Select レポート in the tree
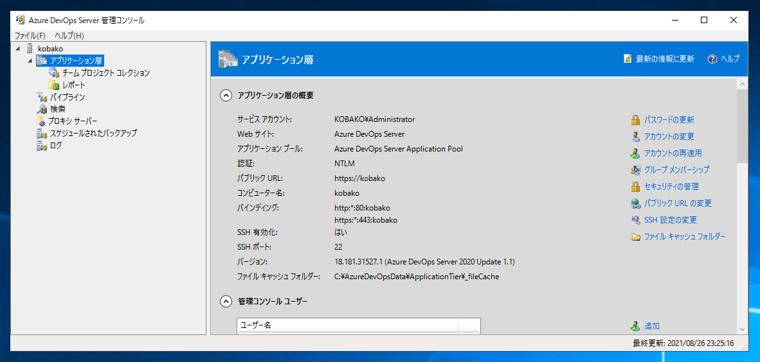Screen dimensions: 760x362 pos(74,85)
